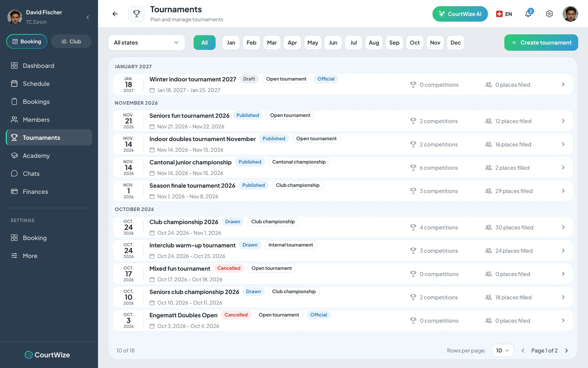Open the rows per page dropdown
The width and height of the screenshot is (588, 368).
(503, 351)
